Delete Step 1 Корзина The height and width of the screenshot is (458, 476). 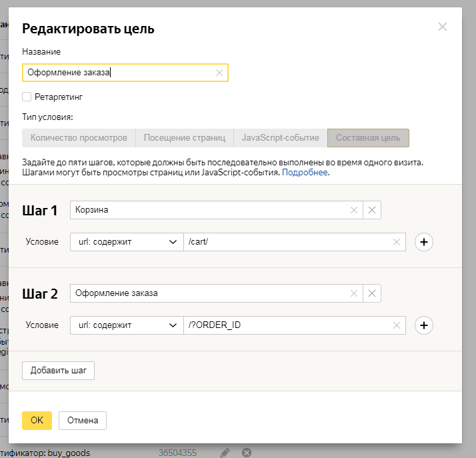click(372, 210)
